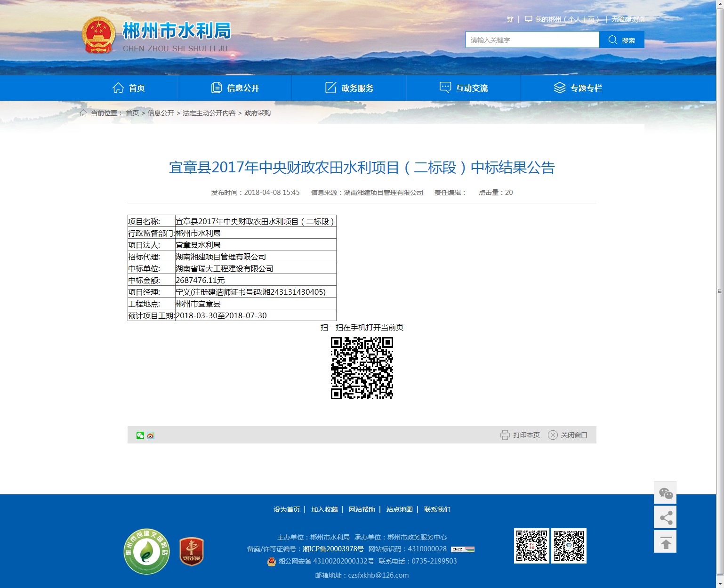Click the circled X icon for 关闭窗口
The height and width of the screenshot is (588, 724).
(553, 435)
